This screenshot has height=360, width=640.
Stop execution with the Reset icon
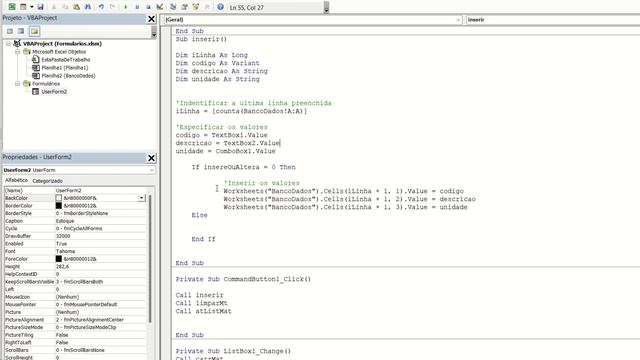[148, 7]
